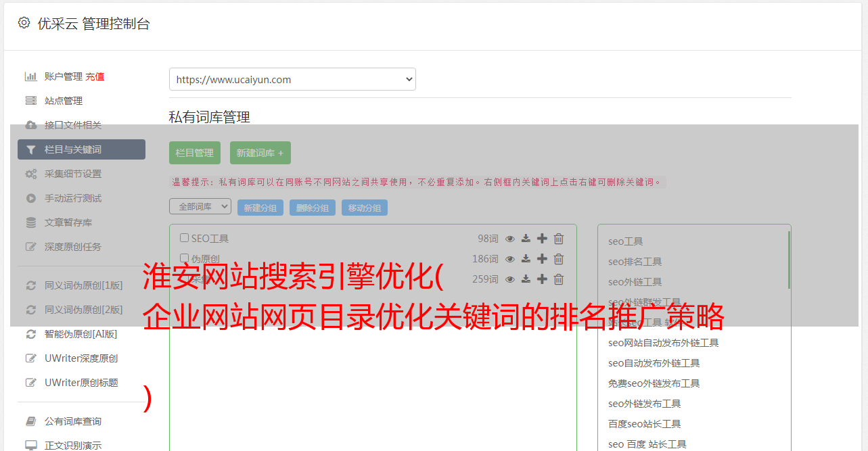Click the 删除分组 button

[313, 208]
